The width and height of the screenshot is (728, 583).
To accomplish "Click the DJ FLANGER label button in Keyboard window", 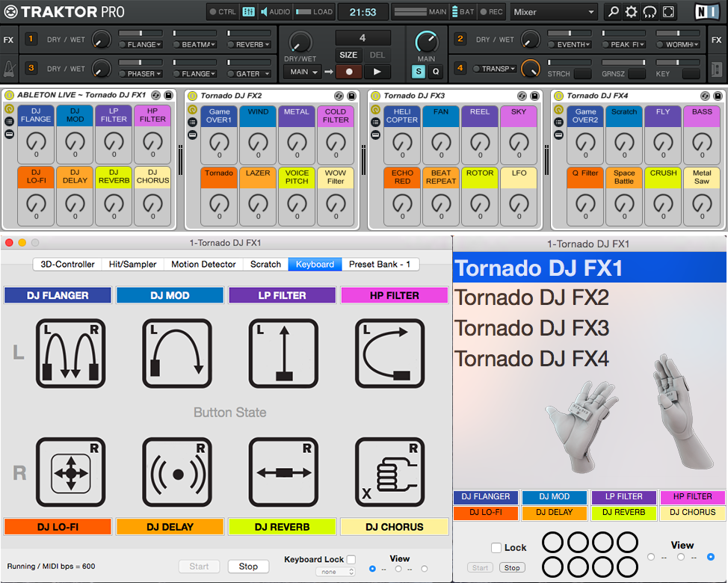I will (x=58, y=295).
